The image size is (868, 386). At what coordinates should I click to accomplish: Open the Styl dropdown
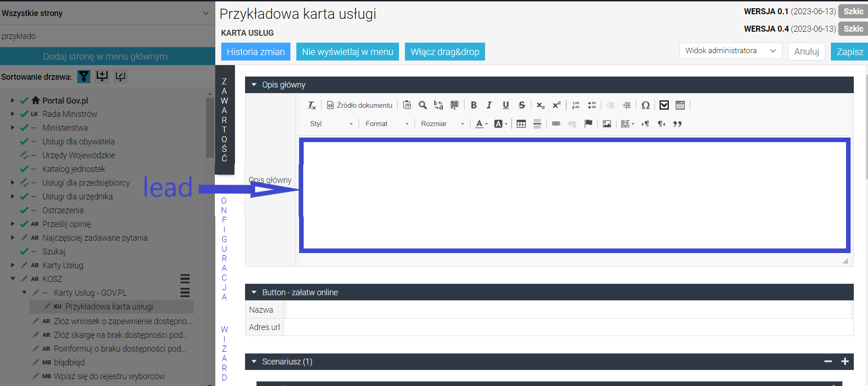(x=331, y=124)
